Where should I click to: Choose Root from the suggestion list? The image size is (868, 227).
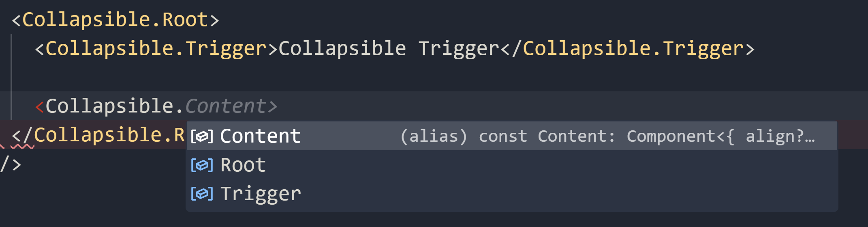tap(243, 165)
